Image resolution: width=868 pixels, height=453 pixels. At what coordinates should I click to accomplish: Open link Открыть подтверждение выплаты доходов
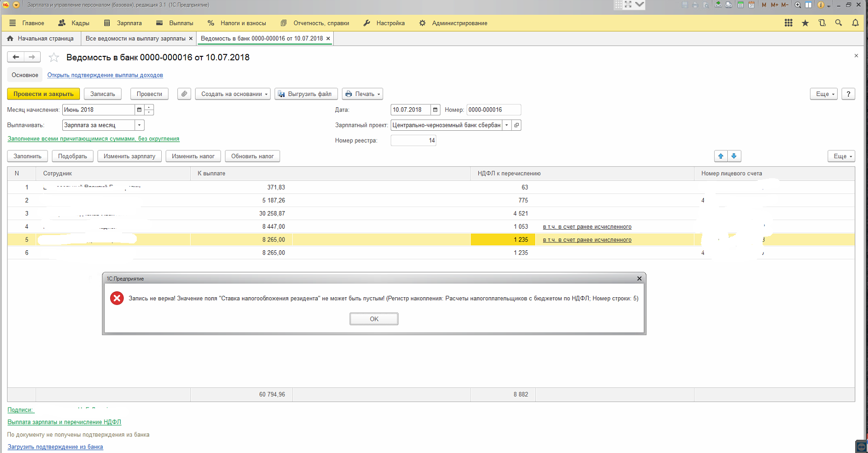[105, 75]
